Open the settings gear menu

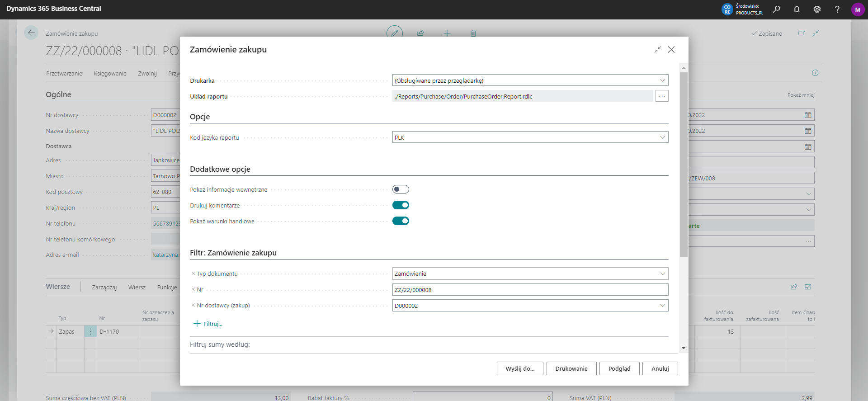[817, 9]
